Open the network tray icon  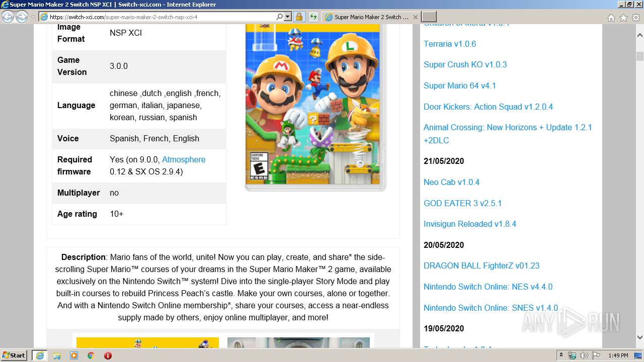coord(572,355)
